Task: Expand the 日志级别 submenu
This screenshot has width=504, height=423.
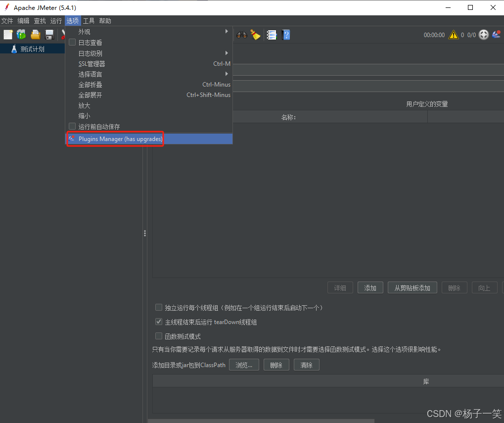Action: [x=149, y=53]
